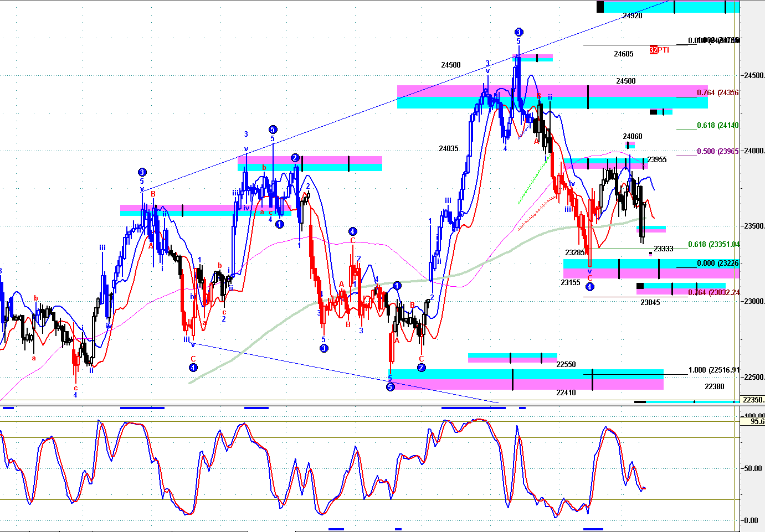Select the 0.764 (24356) Fibonacci label
Viewport: 765px width, 532px height.
[718, 92]
